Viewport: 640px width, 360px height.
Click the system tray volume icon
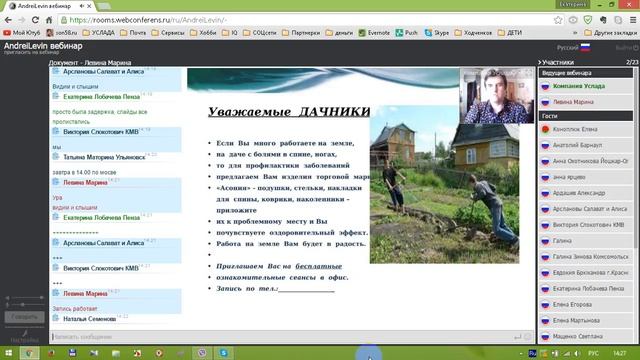577,353
